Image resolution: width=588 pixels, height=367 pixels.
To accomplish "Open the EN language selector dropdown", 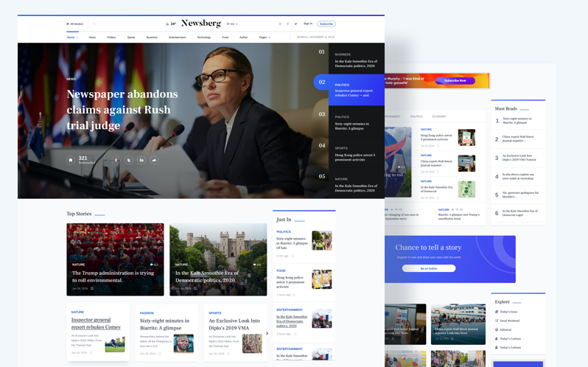I will (x=232, y=24).
